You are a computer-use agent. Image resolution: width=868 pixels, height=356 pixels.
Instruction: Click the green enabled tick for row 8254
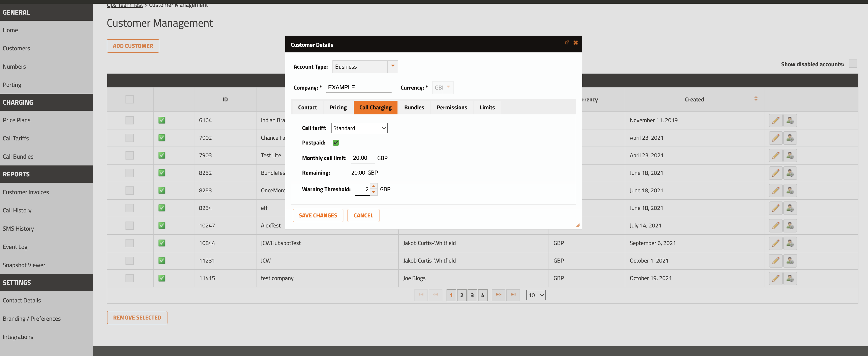(162, 208)
